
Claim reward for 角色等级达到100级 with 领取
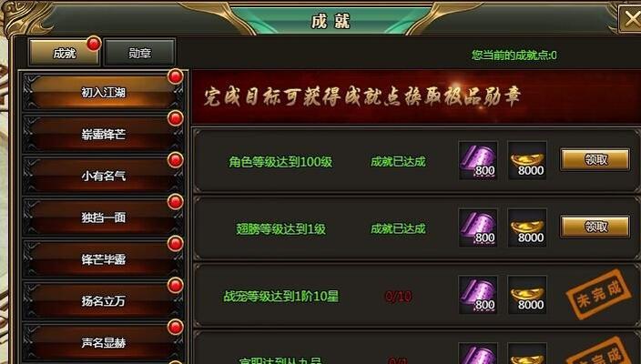595,159
